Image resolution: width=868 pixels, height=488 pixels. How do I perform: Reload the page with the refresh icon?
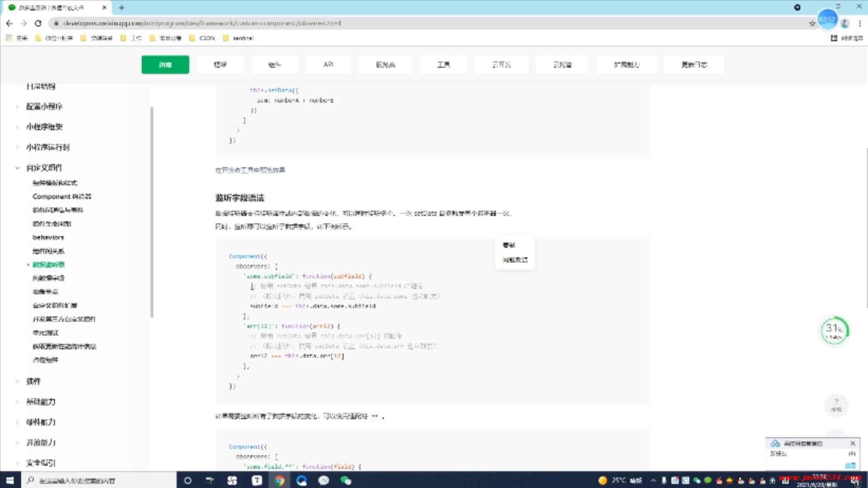click(38, 23)
